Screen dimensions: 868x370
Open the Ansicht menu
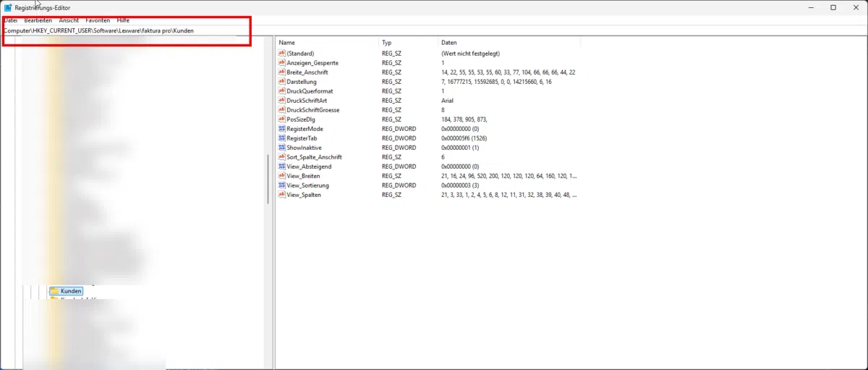[x=69, y=20]
